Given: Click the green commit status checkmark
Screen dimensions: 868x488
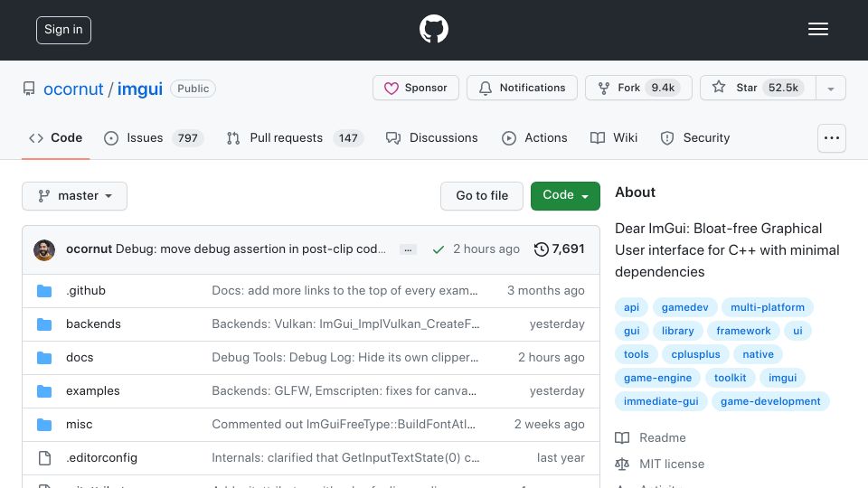Looking at the screenshot, I should [438, 249].
